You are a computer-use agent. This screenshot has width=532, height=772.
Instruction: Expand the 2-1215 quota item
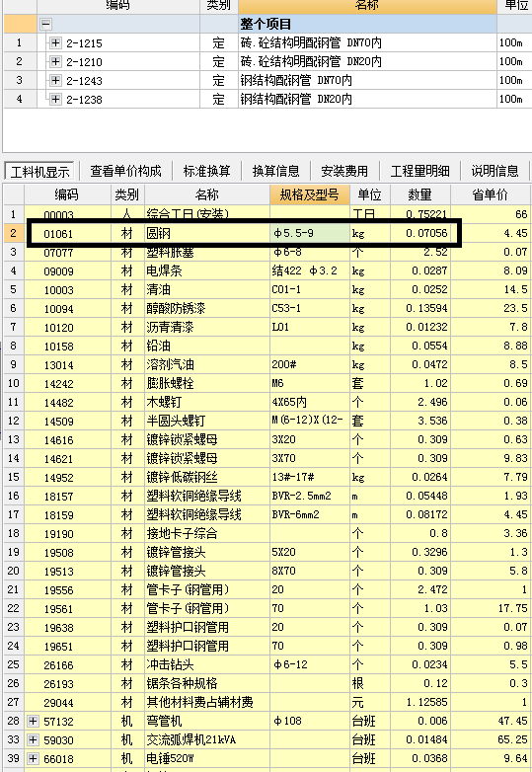pyautogui.click(x=55, y=42)
